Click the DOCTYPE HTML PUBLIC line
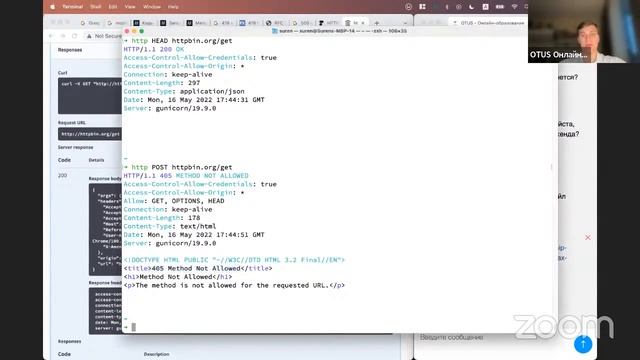The image size is (640, 360). (234, 260)
